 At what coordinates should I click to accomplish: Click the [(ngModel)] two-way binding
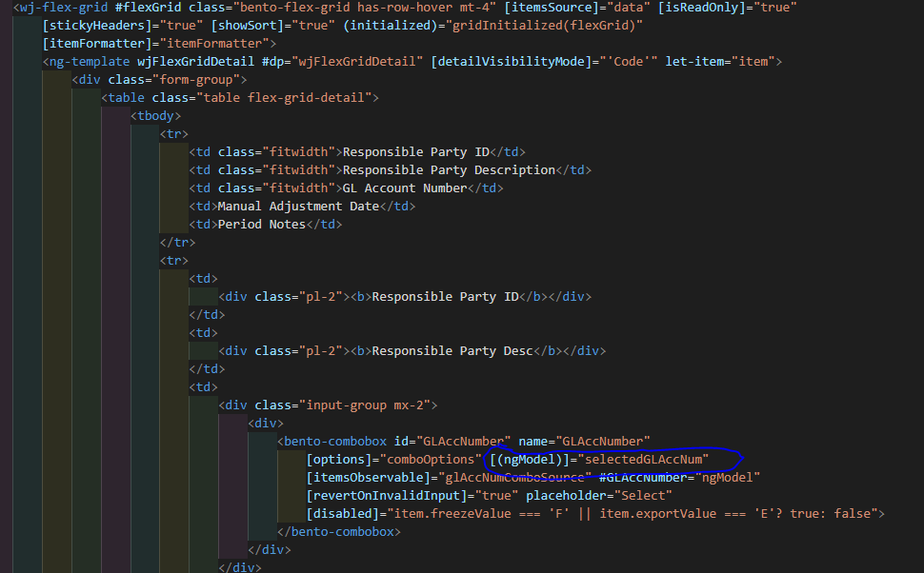click(530, 460)
